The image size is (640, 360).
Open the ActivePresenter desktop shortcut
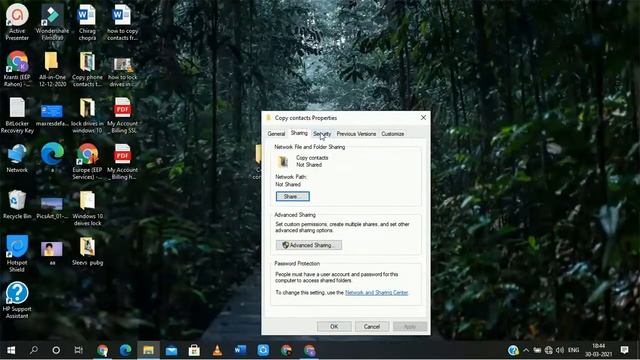[x=17, y=22]
